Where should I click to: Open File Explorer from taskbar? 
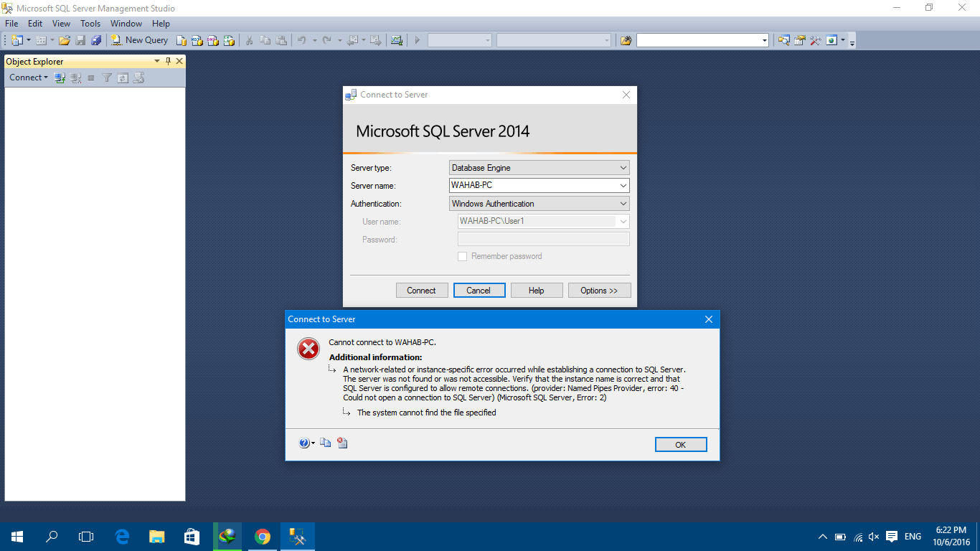point(157,537)
